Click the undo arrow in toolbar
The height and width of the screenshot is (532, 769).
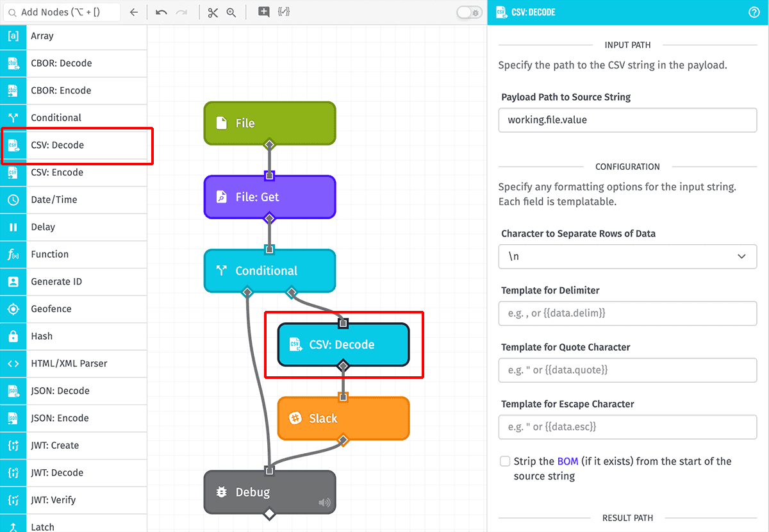161,12
